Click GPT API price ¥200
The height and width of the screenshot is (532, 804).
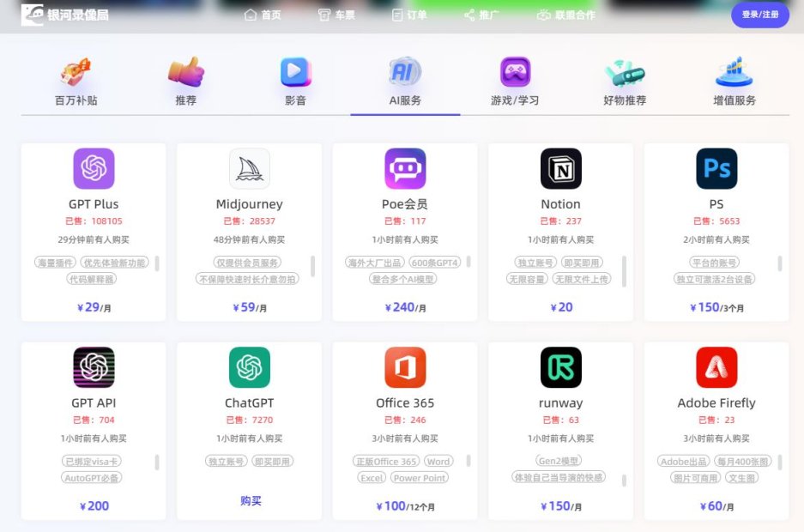pos(94,506)
